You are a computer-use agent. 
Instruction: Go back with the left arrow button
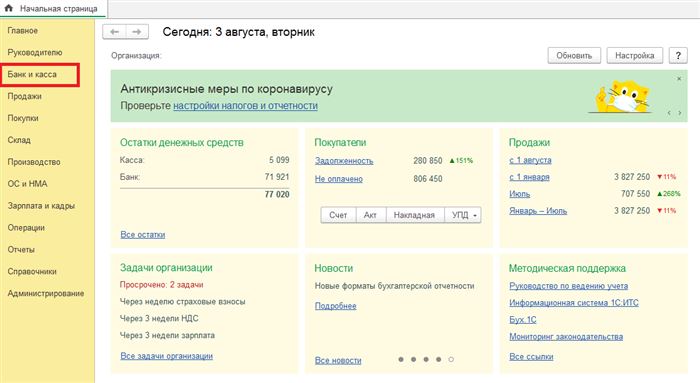click(x=114, y=32)
